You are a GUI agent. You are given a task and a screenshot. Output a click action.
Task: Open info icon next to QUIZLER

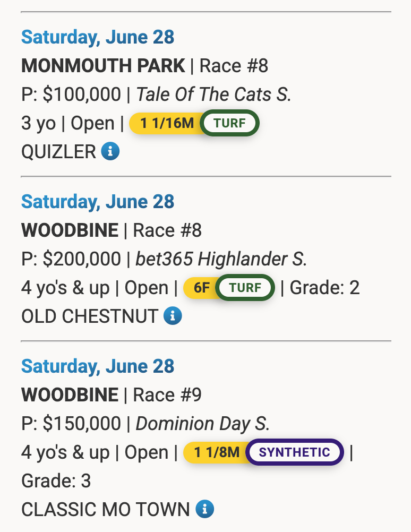[x=110, y=151]
